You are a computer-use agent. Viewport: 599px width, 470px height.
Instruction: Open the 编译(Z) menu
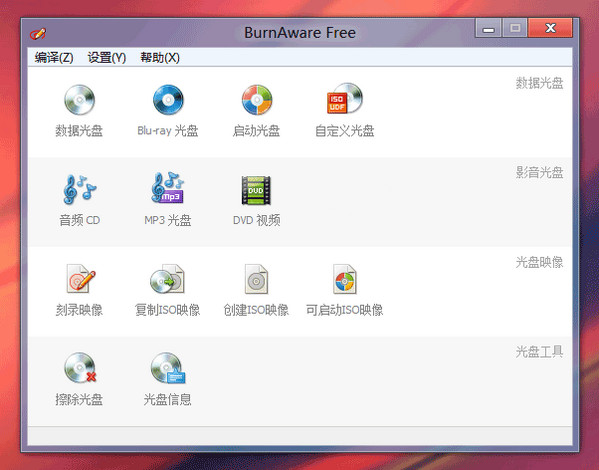click(x=54, y=58)
